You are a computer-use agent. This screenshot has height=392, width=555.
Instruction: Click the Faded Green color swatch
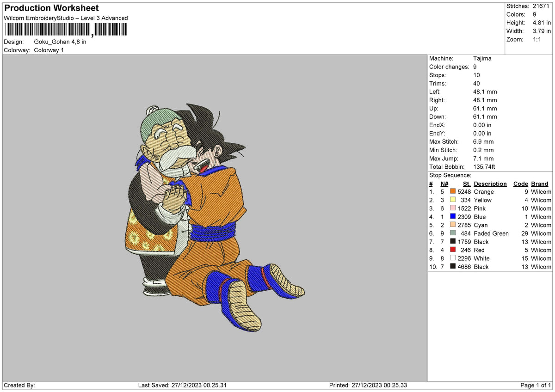[x=453, y=233]
